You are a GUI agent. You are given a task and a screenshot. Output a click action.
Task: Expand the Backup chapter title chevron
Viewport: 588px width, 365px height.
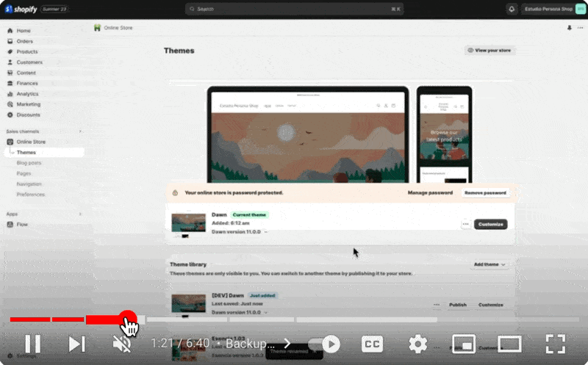tap(287, 343)
